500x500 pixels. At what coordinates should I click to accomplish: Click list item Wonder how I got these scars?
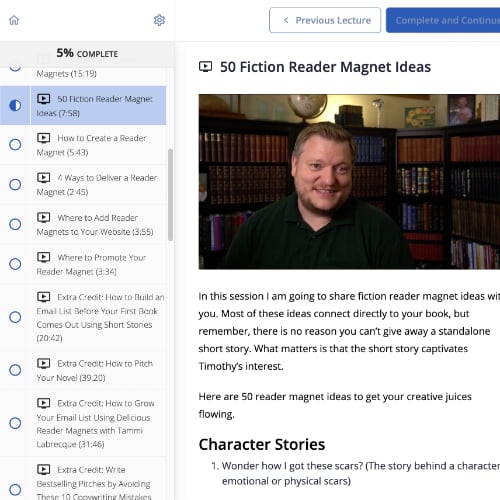coord(360,473)
